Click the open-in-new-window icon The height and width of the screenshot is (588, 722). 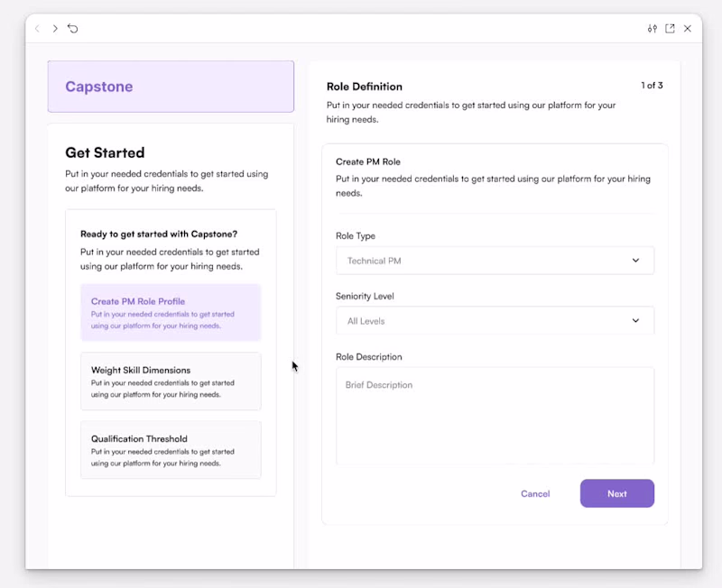tap(670, 29)
